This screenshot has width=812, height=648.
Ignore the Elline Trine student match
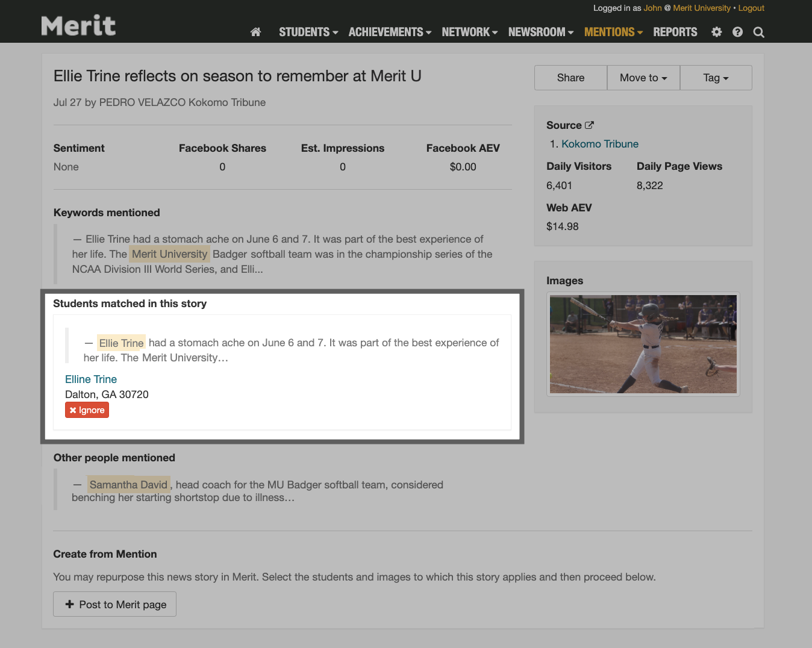(87, 410)
